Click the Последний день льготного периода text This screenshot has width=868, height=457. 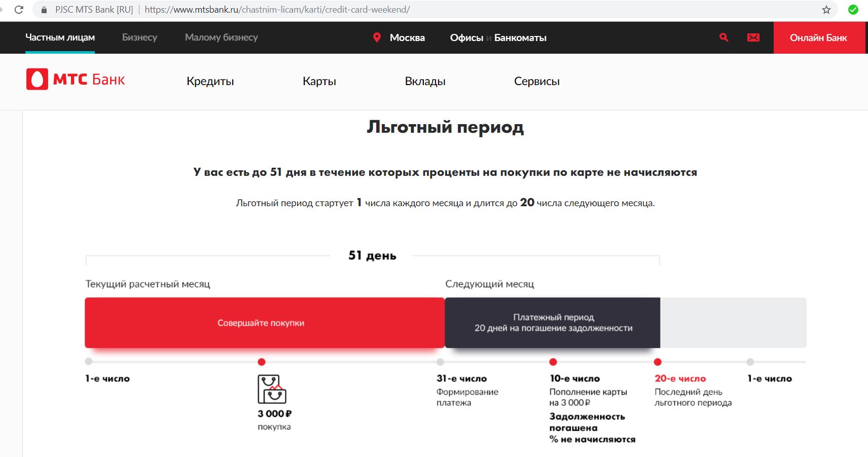click(693, 397)
